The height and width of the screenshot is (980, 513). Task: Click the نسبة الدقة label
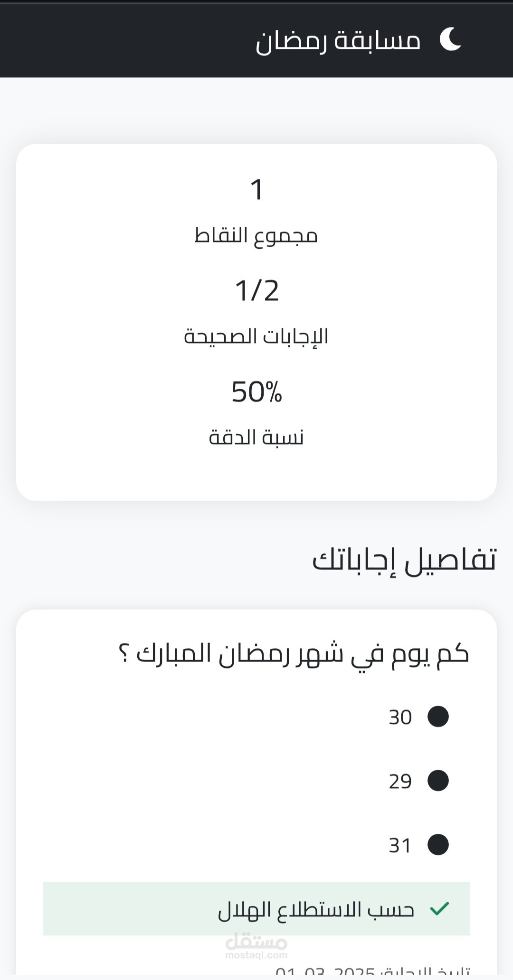tap(256, 437)
